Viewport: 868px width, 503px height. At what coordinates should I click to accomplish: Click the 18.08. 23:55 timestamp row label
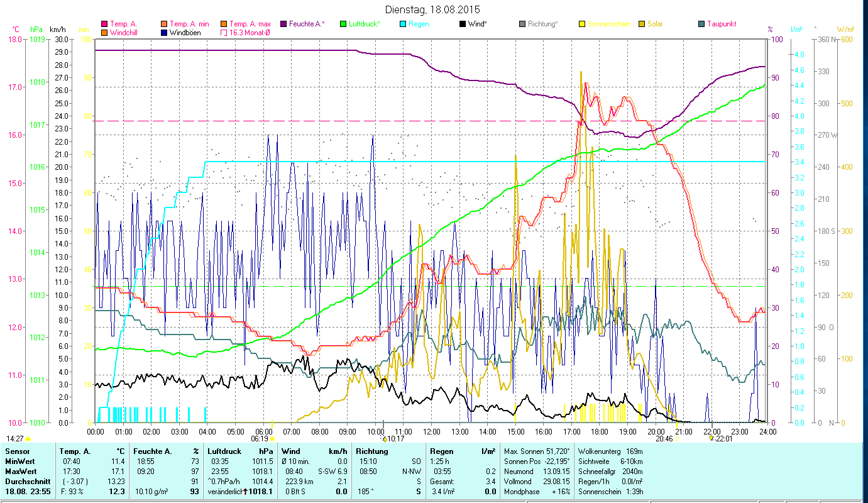tap(29, 492)
